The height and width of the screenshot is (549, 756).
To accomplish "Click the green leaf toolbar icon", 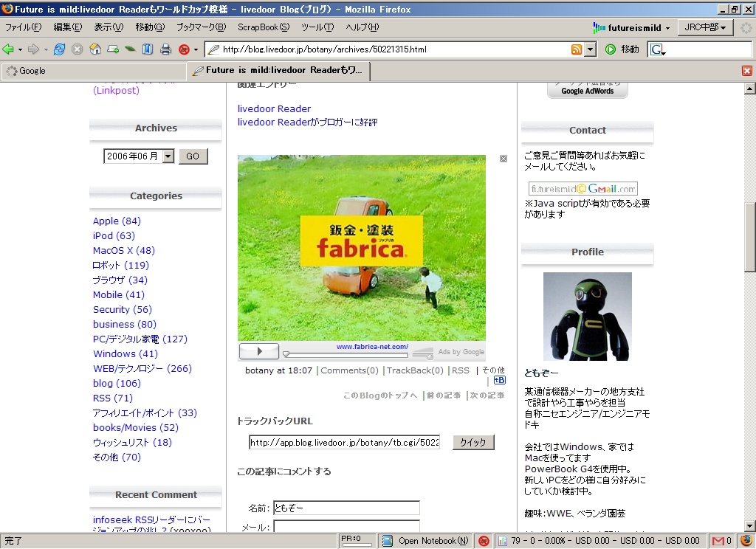I will point(130,49).
